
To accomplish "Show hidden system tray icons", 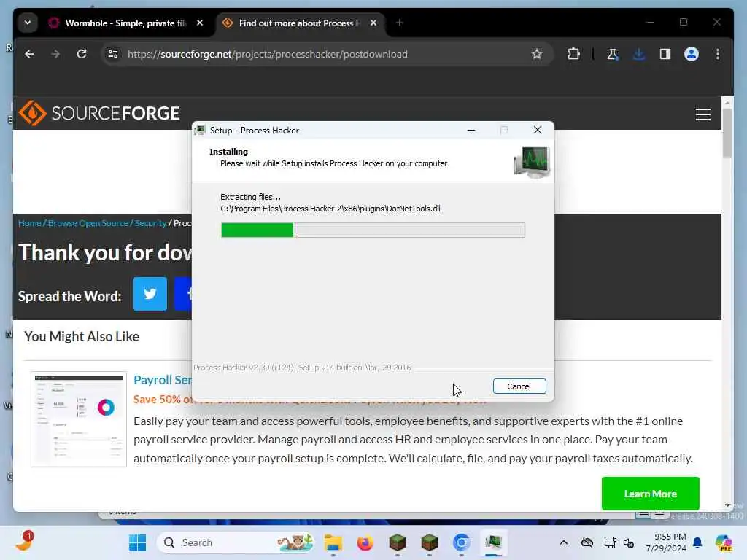I will [x=564, y=542].
